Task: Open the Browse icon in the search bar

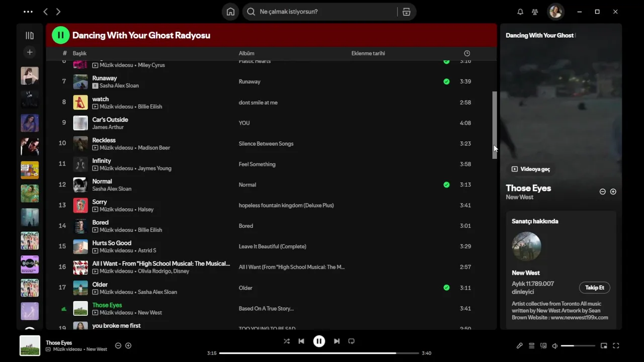Action: tap(407, 12)
